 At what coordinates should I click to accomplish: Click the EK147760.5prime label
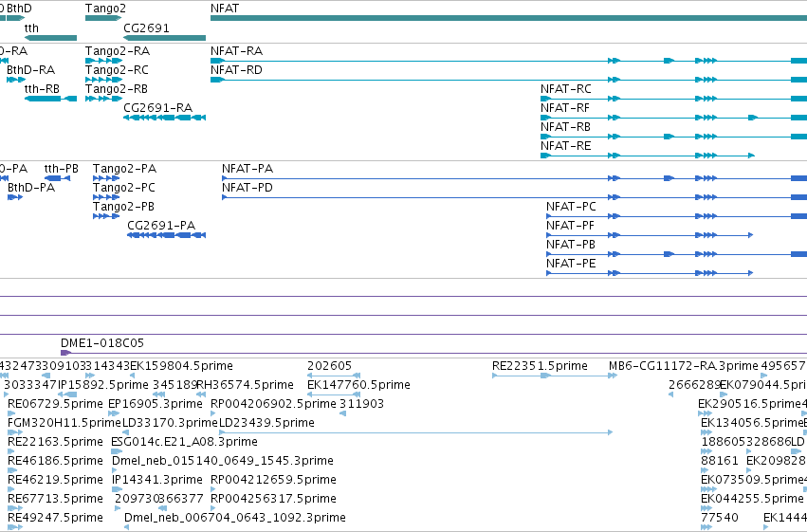point(358,385)
